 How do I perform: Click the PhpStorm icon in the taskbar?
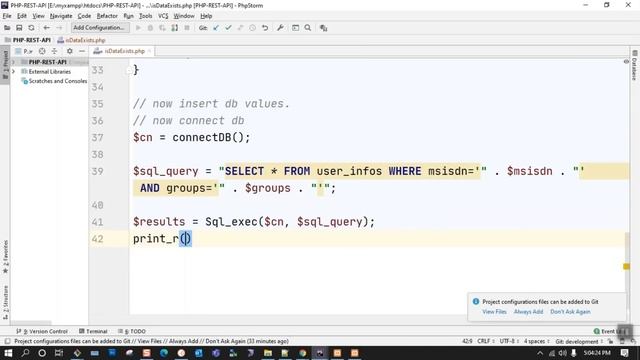click(320, 353)
